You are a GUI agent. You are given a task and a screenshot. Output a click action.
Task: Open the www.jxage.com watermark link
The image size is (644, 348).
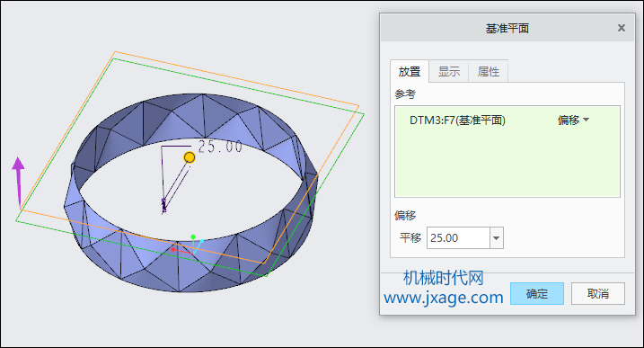click(444, 297)
